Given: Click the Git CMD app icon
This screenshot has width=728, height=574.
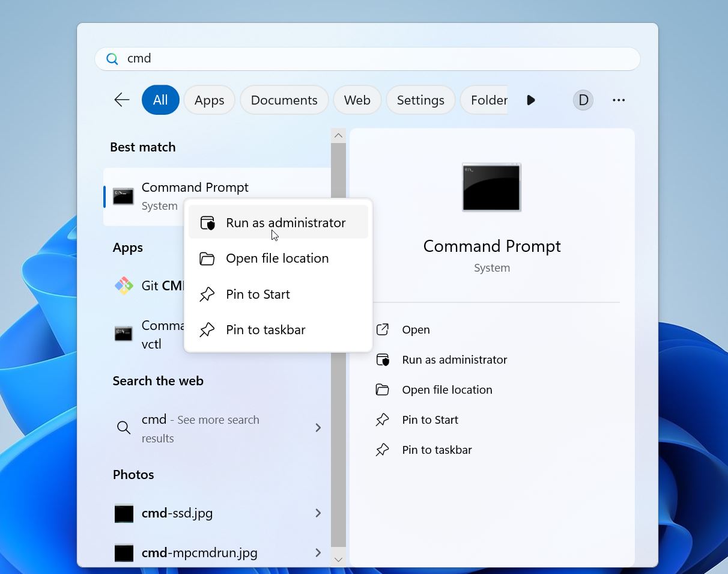Looking at the screenshot, I should pos(124,285).
